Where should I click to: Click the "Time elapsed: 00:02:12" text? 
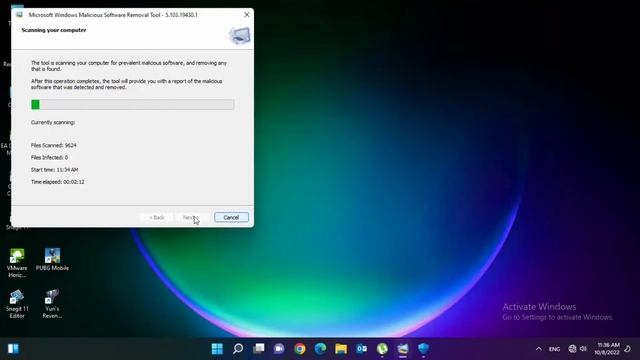click(x=58, y=182)
